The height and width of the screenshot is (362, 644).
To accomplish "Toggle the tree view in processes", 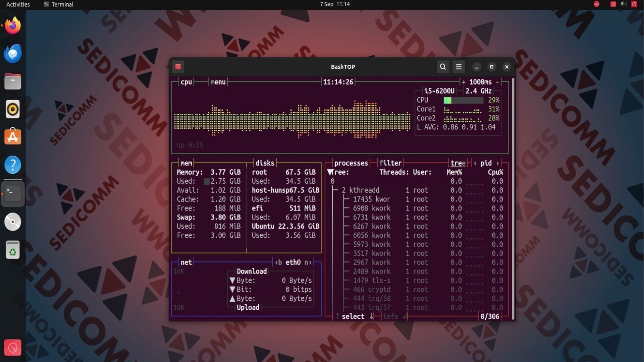I will [x=458, y=163].
